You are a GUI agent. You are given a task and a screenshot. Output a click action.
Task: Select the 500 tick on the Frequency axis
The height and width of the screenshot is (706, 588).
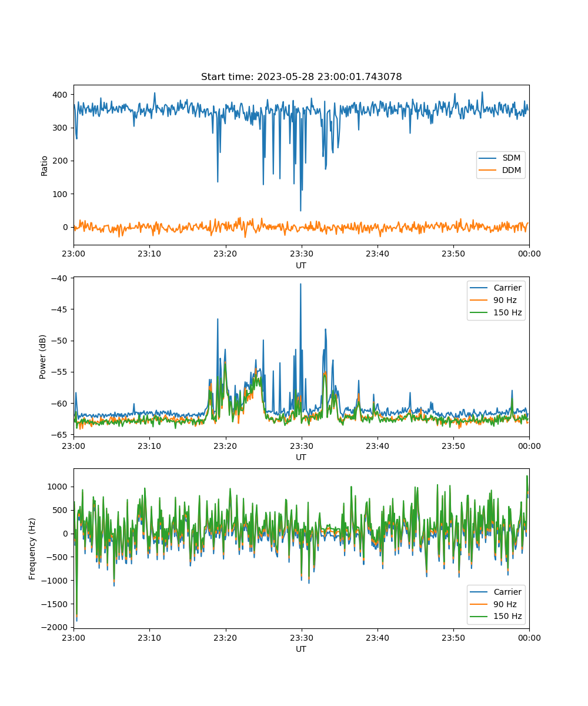[x=61, y=510]
